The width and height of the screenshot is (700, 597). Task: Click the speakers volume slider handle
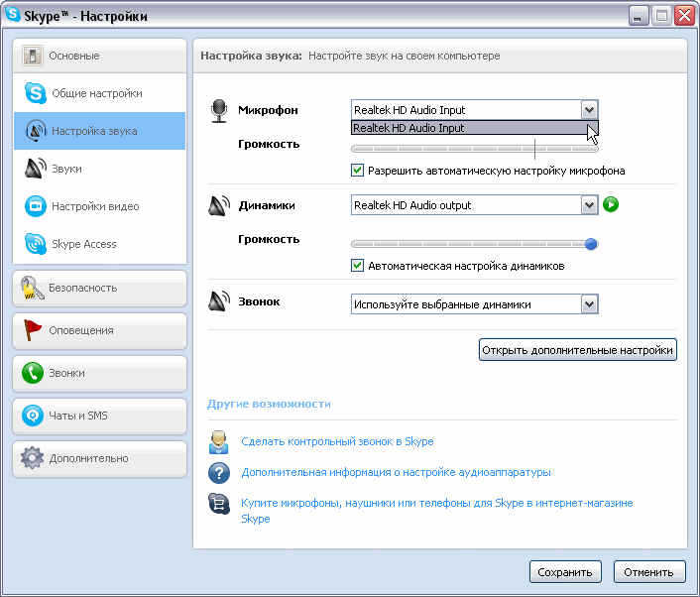click(591, 244)
